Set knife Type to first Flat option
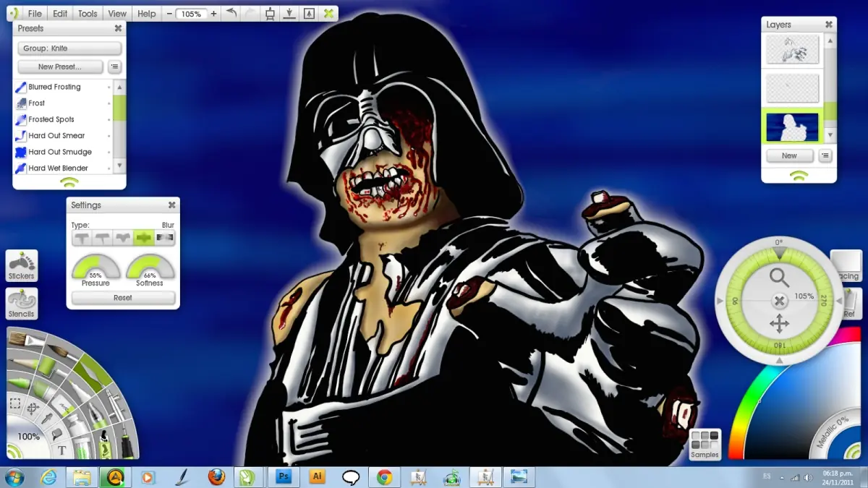868x488 pixels. 82,237
